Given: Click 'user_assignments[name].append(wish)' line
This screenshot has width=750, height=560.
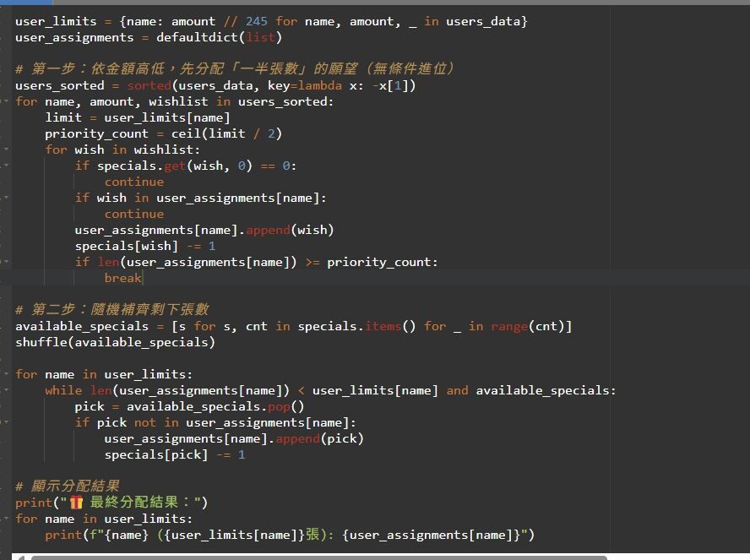Looking at the screenshot, I should (204, 230).
